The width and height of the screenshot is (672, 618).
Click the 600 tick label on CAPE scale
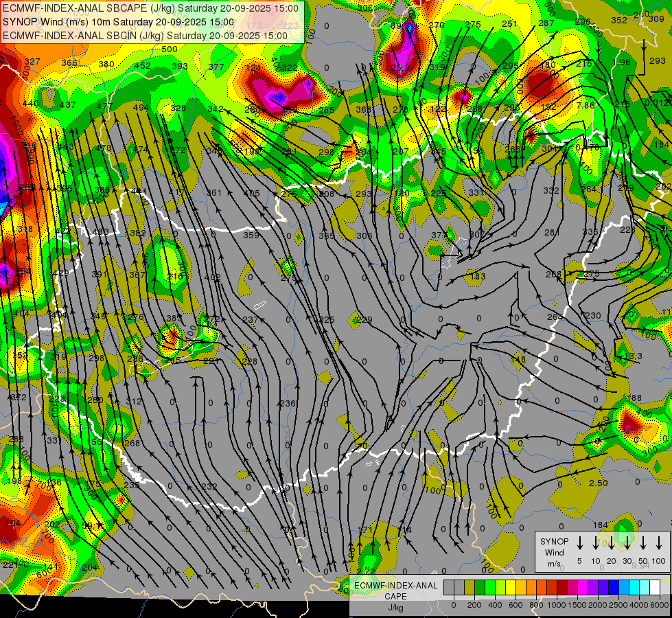pos(515,605)
